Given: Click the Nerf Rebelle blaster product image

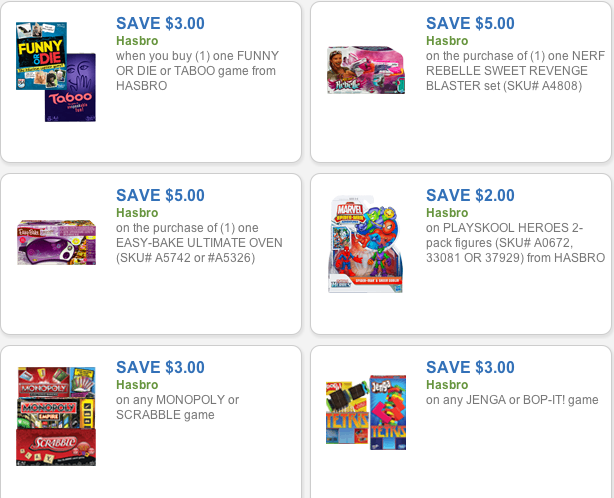Looking at the screenshot, I should click(366, 70).
